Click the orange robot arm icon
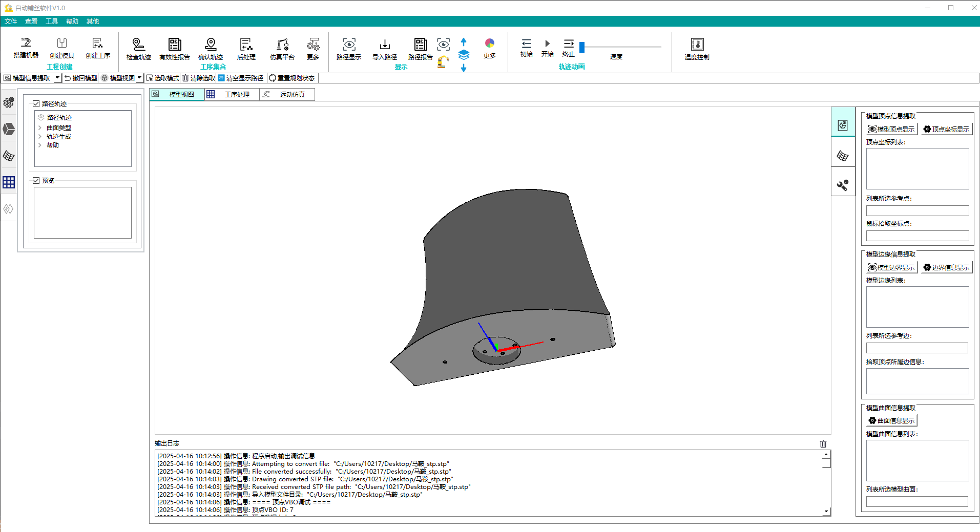The width and height of the screenshot is (980, 532). tap(443, 62)
